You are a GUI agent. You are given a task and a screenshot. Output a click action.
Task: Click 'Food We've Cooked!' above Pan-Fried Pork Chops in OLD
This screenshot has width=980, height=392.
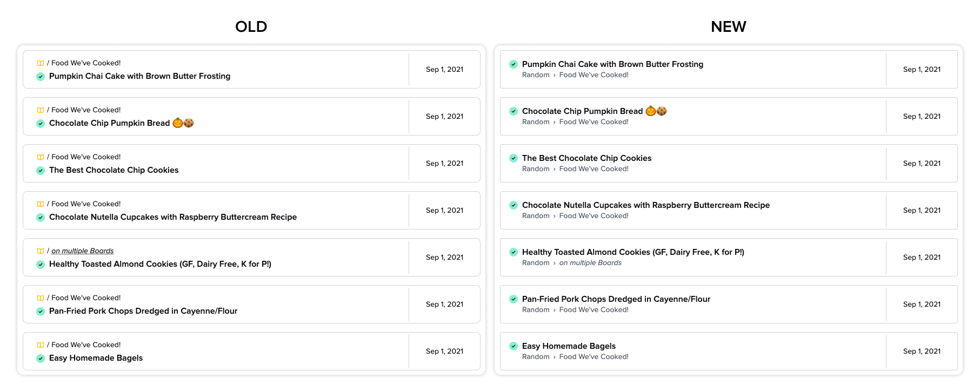(86, 298)
